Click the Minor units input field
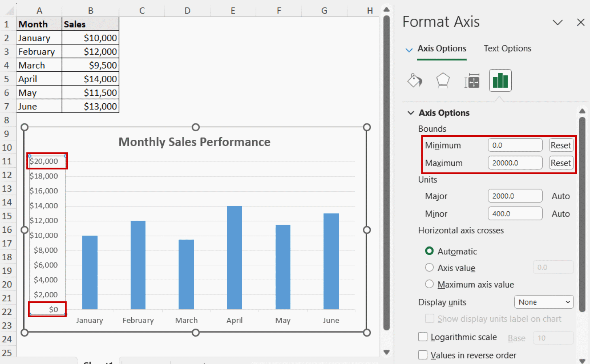The height and width of the screenshot is (364, 590). pos(515,213)
